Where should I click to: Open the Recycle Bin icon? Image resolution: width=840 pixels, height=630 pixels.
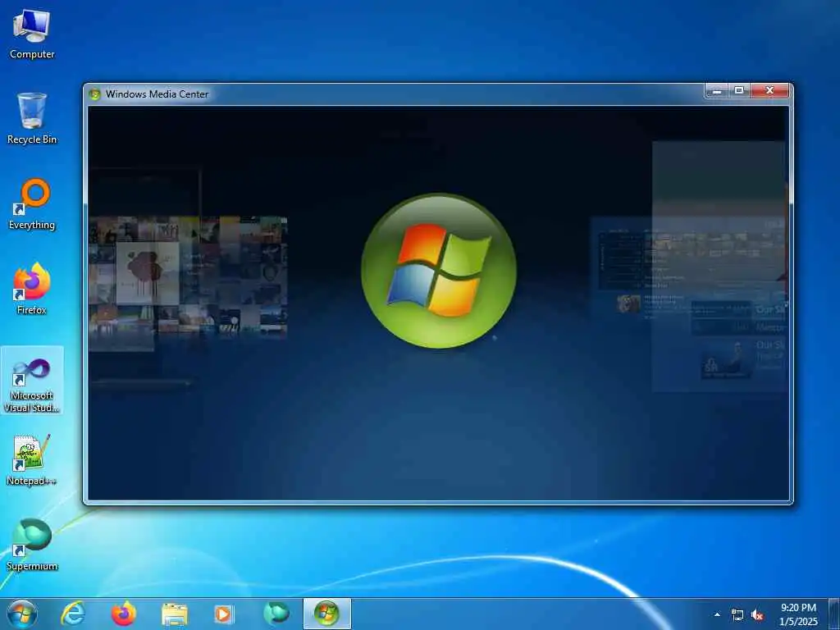coord(32,119)
